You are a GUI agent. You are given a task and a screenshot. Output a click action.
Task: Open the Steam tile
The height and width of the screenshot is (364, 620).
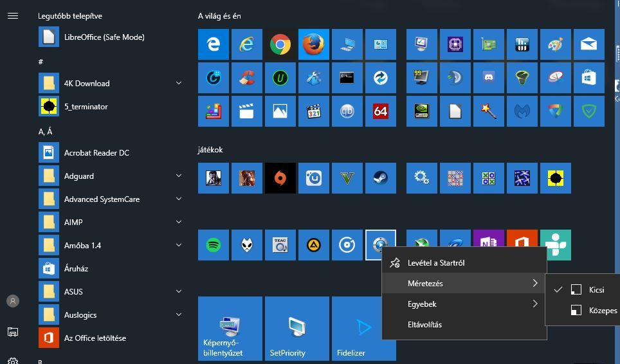pos(381,178)
